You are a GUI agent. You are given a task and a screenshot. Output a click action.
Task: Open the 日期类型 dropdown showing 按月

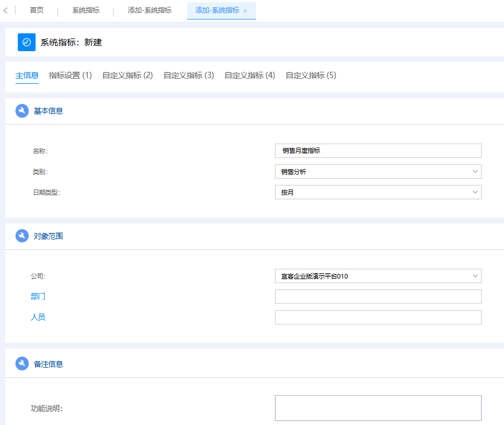click(378, 192)
